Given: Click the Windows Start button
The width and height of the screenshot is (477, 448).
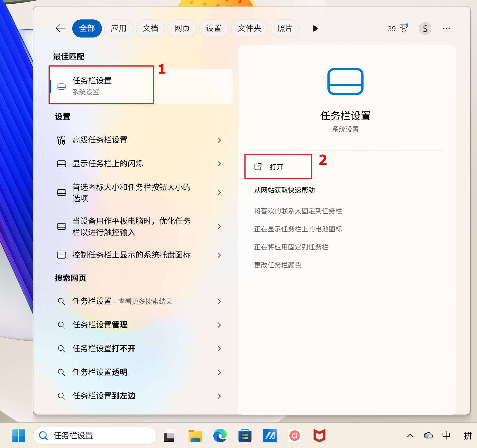Looking at the screenshot, I should tap(19, 436).
